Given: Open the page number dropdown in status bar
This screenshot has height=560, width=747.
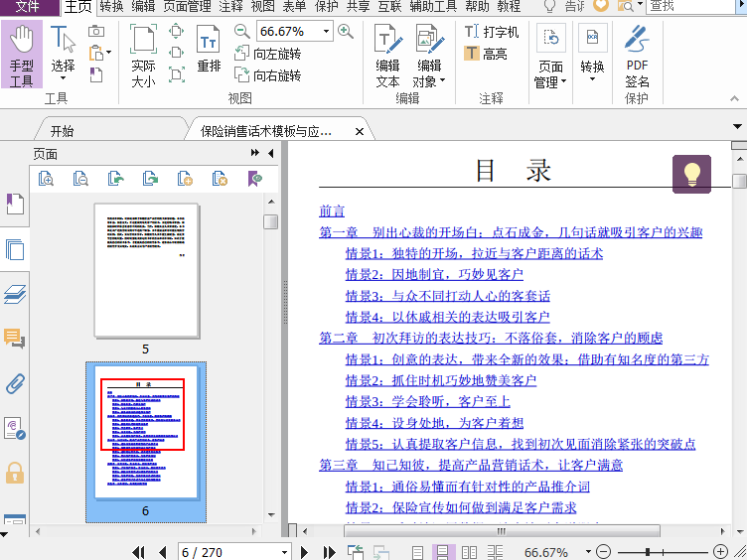Looking at the screenshot, I should tap(285, 552).
